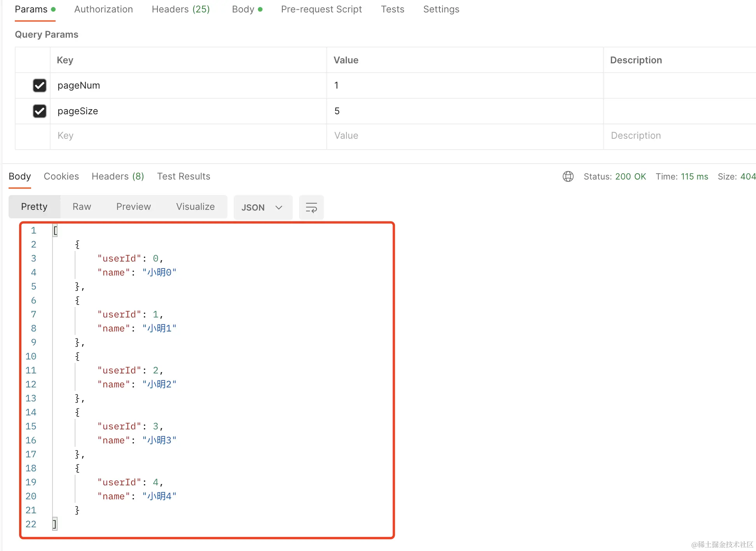Toggle the line-wrap icon beside JSON dropdown
Screen dimensions: 756x551
[x=311, y=207]
